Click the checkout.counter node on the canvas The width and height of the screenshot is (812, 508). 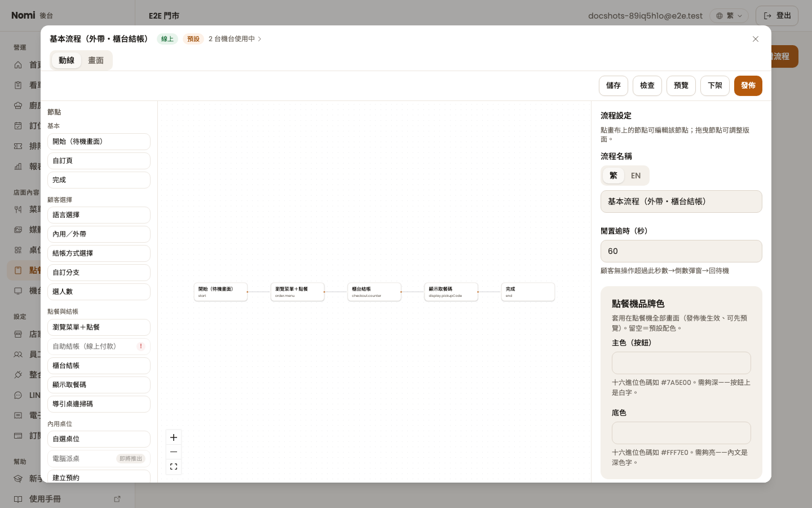click(374, 292)
